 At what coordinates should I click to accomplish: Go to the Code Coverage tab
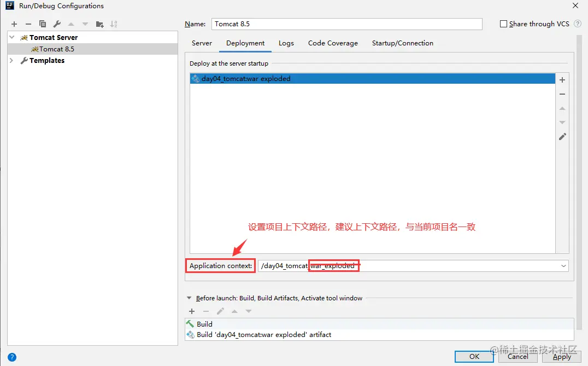[x=333, y=43]
